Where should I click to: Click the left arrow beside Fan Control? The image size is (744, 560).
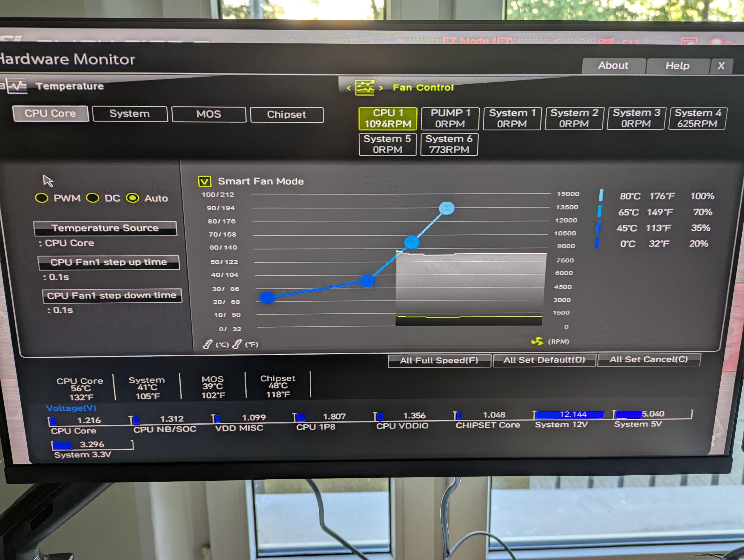click(x=348, y=88)
